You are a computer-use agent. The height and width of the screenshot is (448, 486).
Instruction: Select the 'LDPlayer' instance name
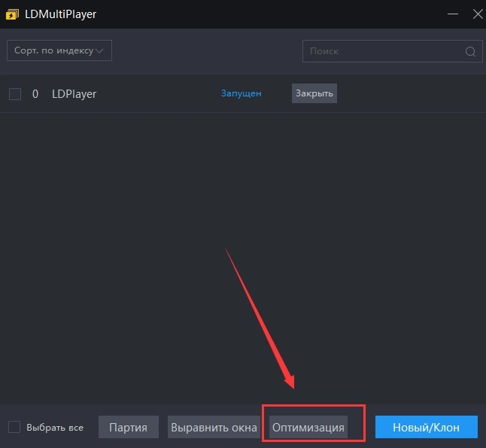point(74,94)
